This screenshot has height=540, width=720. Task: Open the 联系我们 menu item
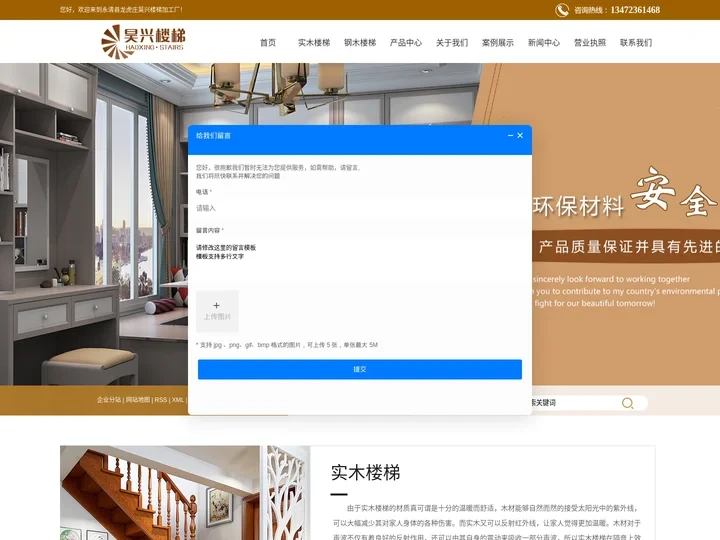point(636,43)
